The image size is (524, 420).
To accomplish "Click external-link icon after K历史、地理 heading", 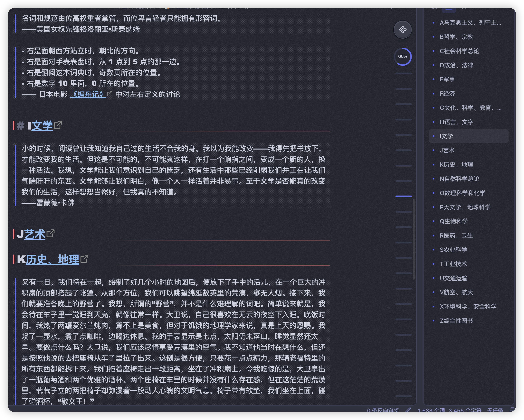I will 84,259.
